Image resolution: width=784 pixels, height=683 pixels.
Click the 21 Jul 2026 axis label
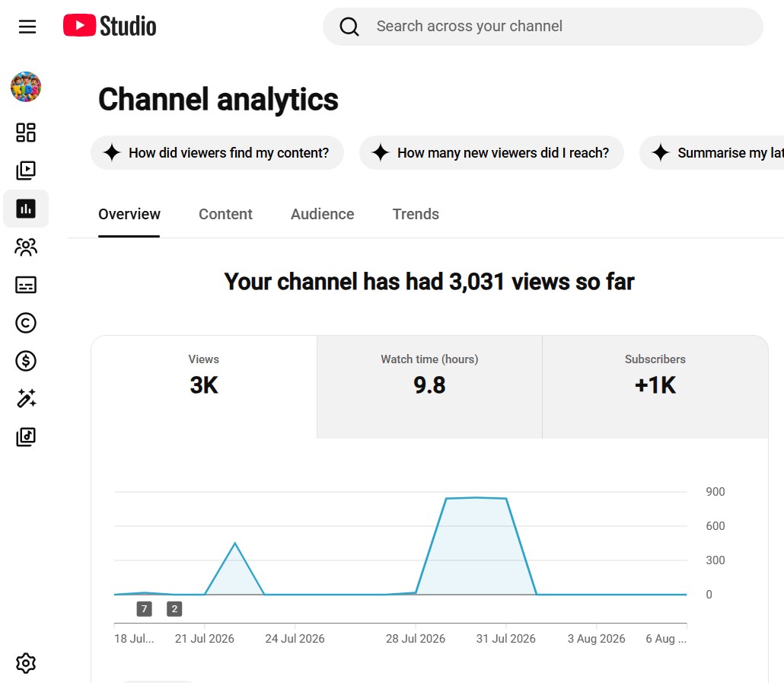(x=205, y=639)
